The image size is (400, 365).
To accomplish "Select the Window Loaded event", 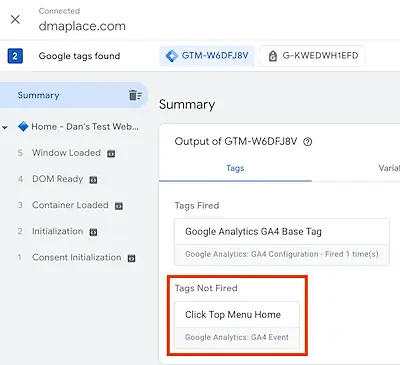I will (66, 153).
